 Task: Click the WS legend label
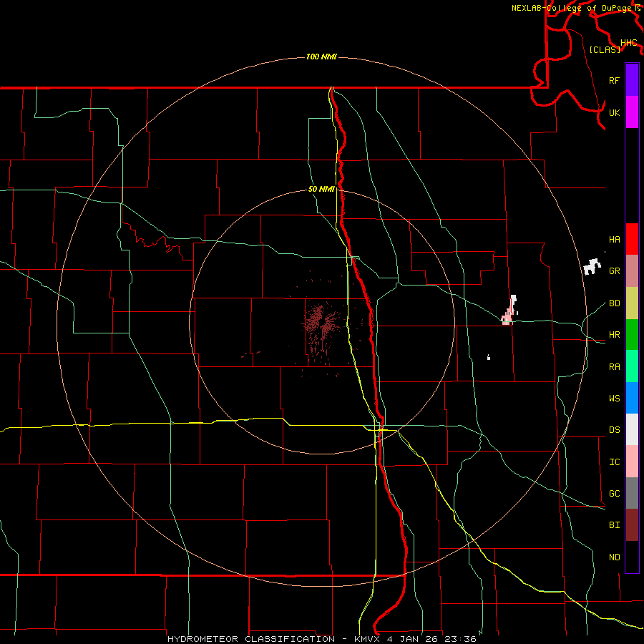click(x=614, y=399)
